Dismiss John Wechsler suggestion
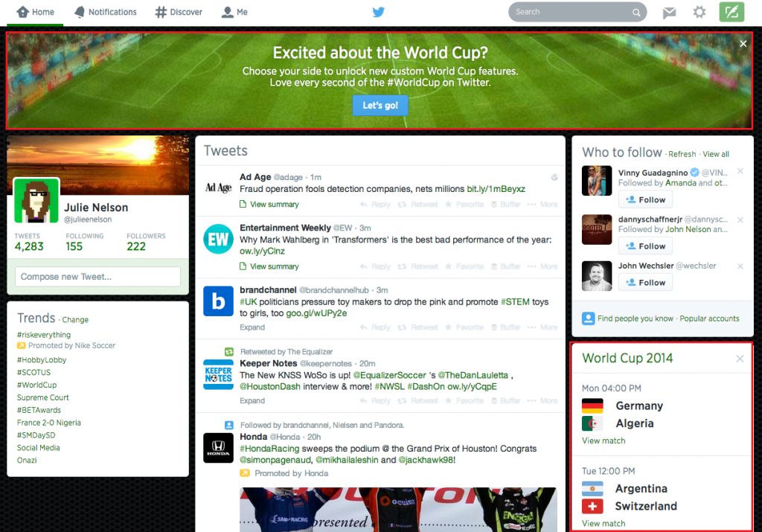This screenshot has height=532, width=762. click(x=740, y=266)
